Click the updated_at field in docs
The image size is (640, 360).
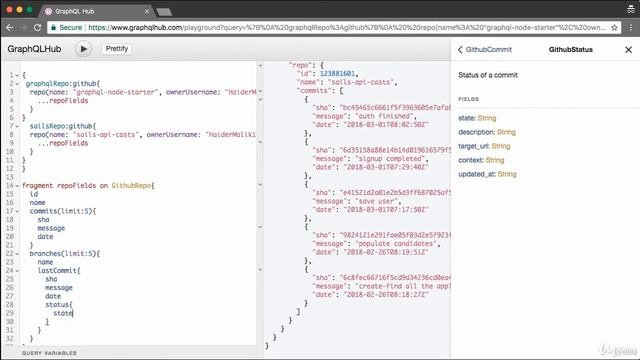[x=476, y=174]
